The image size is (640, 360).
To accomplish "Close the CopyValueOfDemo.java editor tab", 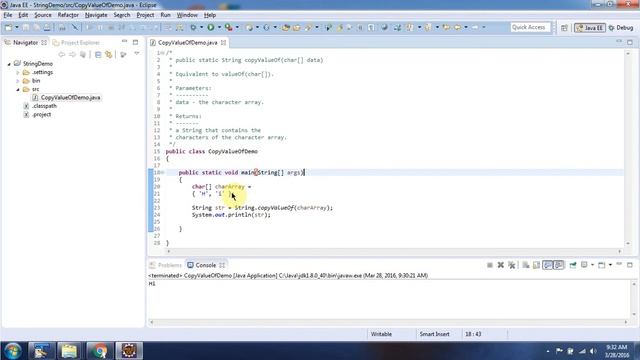I will [x=223, y=42].
